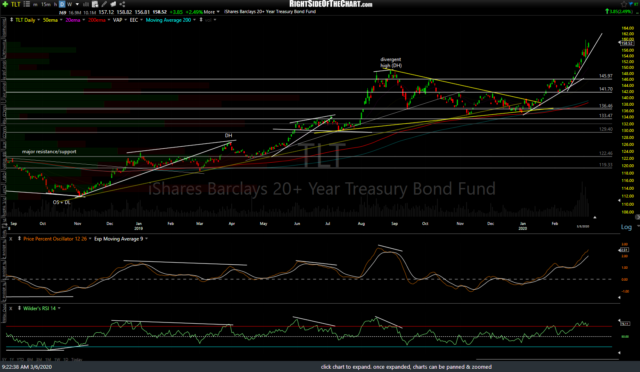Switch to the hourly h timeframe

[55, 4]
